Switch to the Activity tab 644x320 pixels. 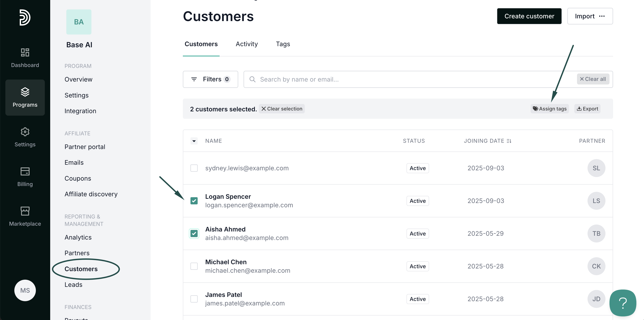click(246, 44)
